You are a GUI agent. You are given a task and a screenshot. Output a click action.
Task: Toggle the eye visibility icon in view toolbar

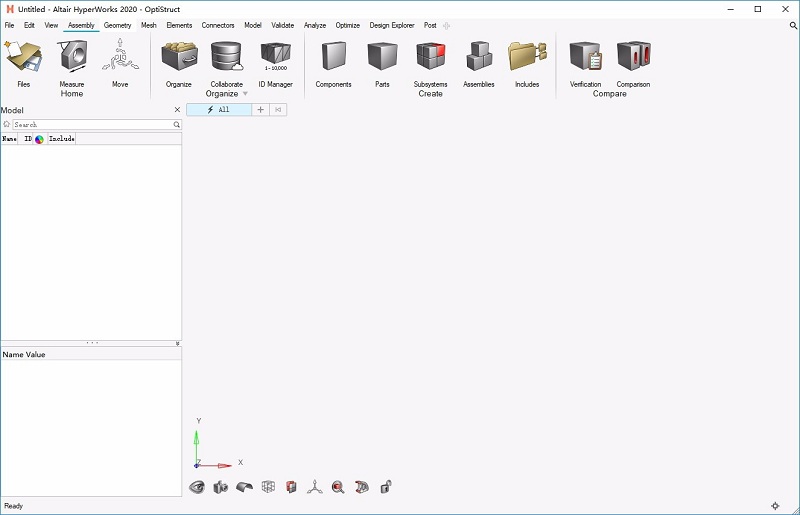coord(197,487)
